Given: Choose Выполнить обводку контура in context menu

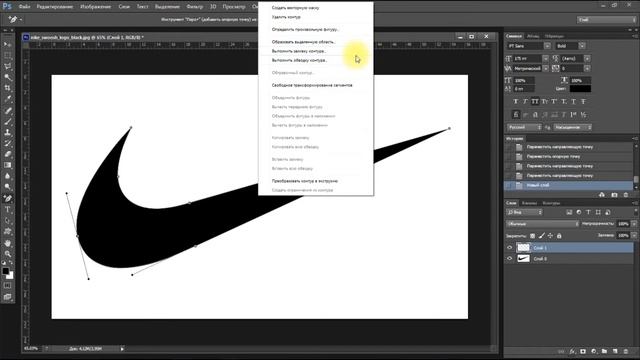Looking at the screenshot, I should point(300,60).
